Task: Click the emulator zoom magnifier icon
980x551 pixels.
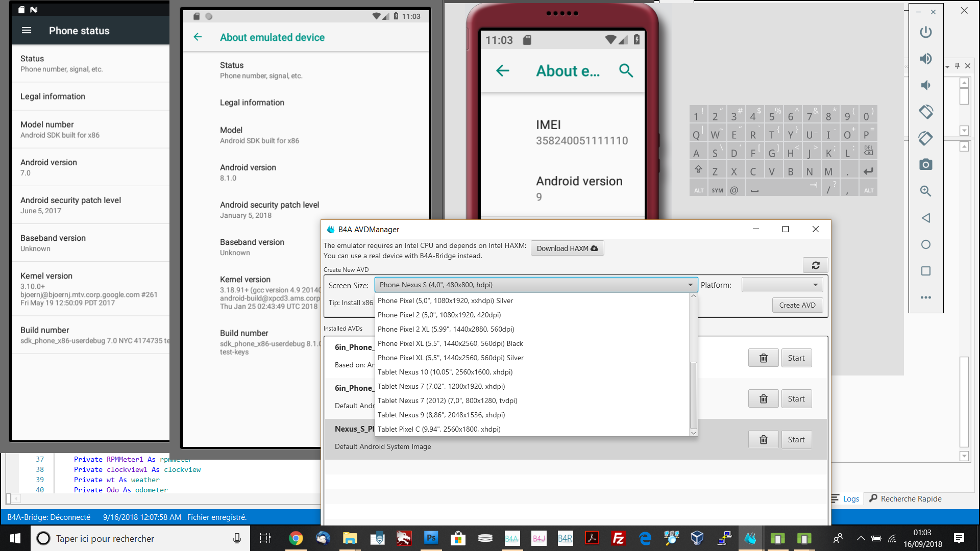Action: [925, 191]
